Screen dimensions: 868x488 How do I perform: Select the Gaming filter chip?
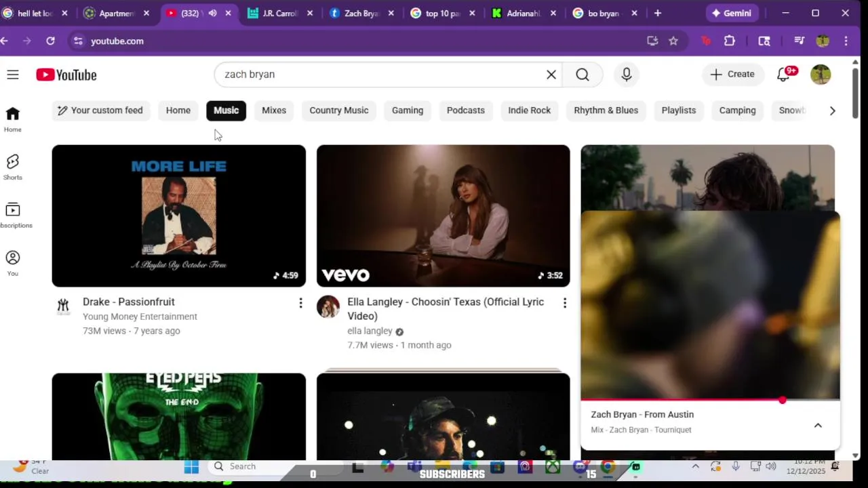408,110
